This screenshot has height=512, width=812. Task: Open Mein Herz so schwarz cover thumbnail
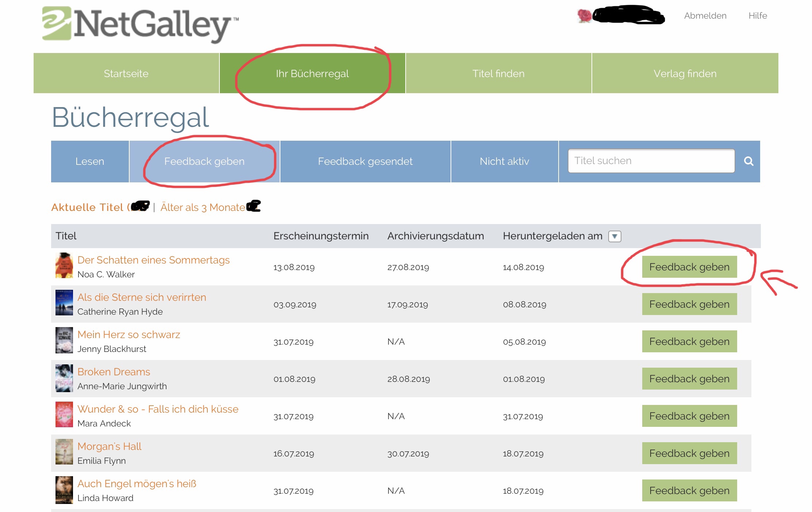64,340
